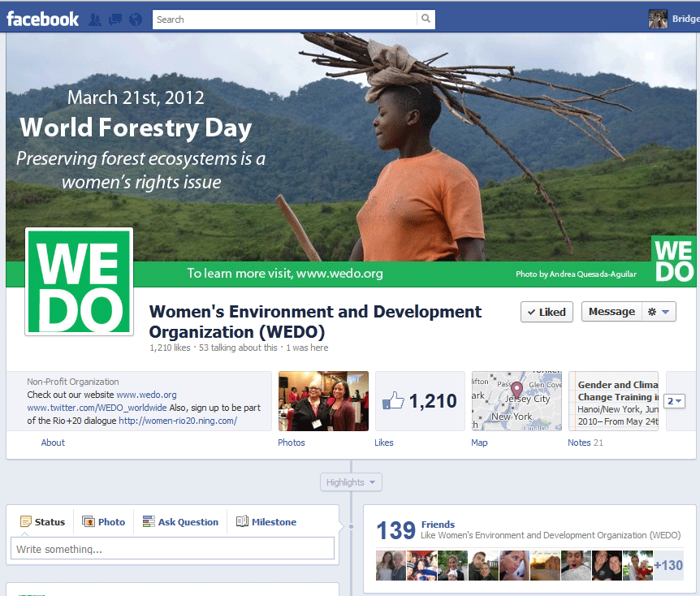700x596 pixels.
Task: Toggle the Liked button
Action: [547, 312]
